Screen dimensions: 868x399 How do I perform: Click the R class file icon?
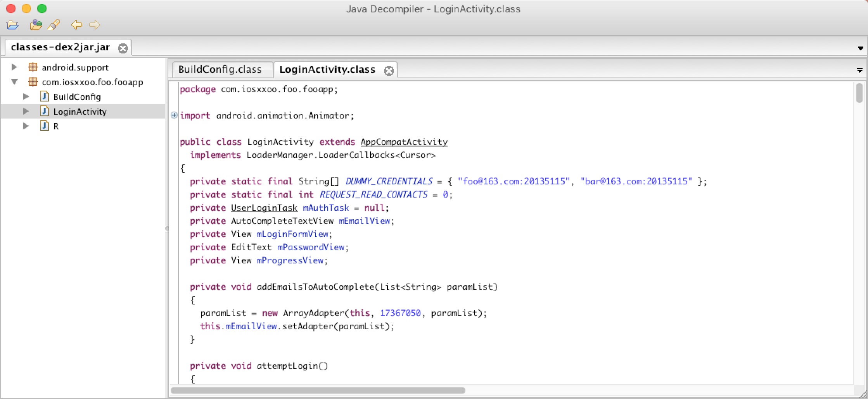(x=45, y=126)
